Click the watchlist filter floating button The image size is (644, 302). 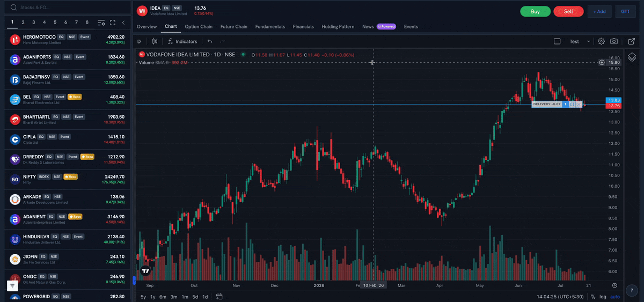(13, 286)
